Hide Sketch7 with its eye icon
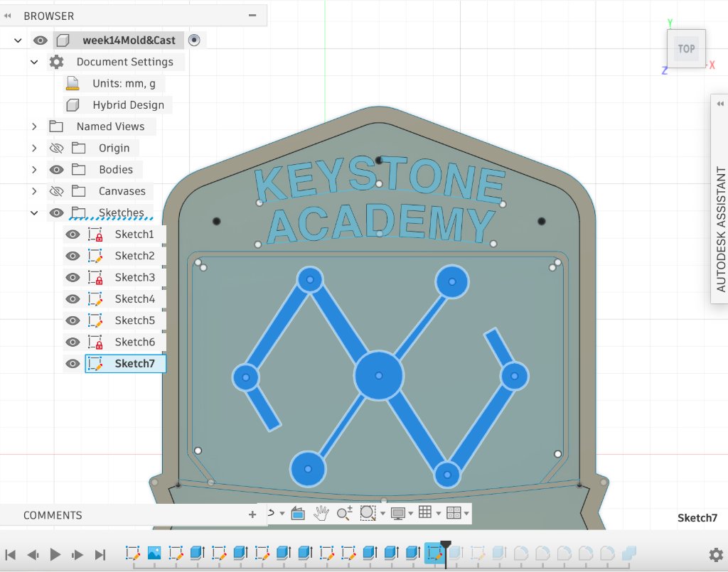728x572 pixels. [73, 364]
